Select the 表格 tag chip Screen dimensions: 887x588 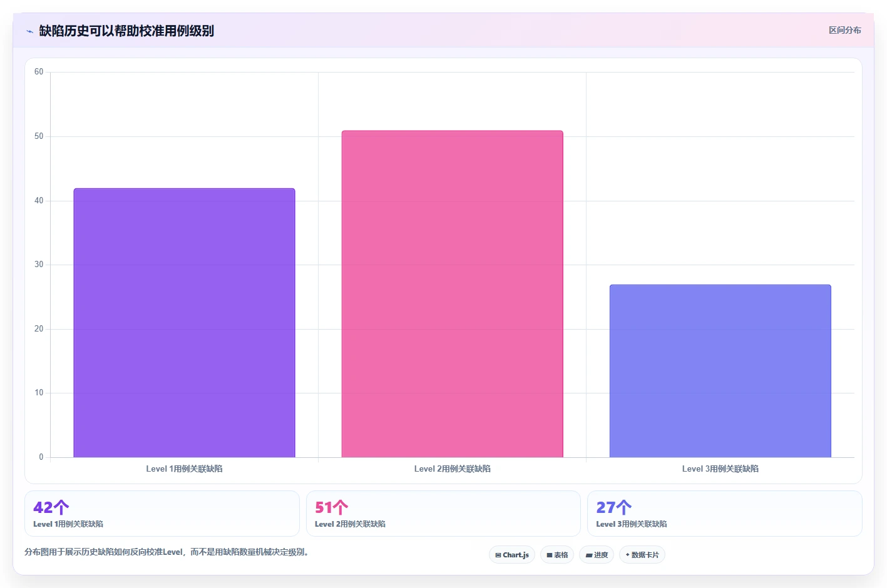(557, 555)
